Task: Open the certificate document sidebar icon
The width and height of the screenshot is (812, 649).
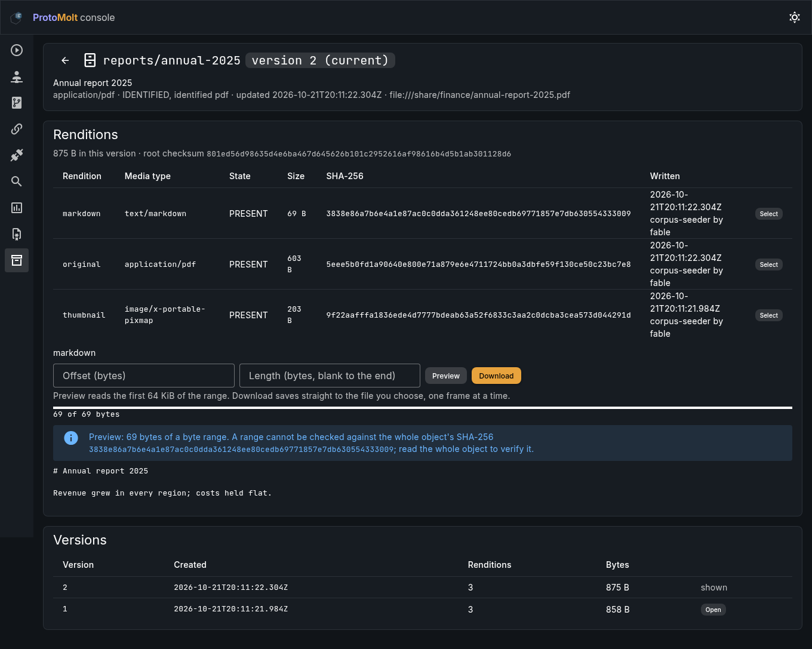Action: pyautogui.click(x=17, y=234)
